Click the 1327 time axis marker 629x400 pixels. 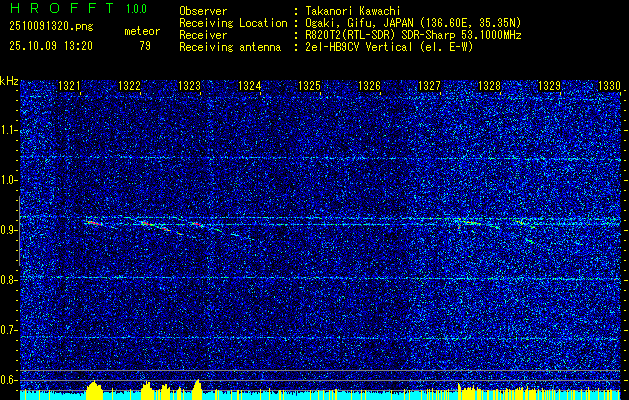point(429,85)
